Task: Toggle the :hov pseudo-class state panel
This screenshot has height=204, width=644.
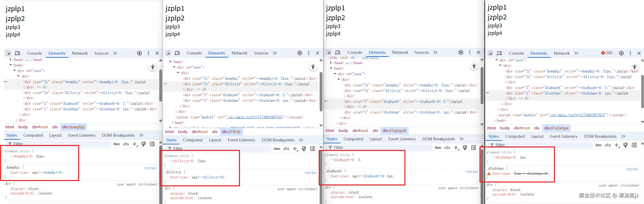Action: coord(116,144)
